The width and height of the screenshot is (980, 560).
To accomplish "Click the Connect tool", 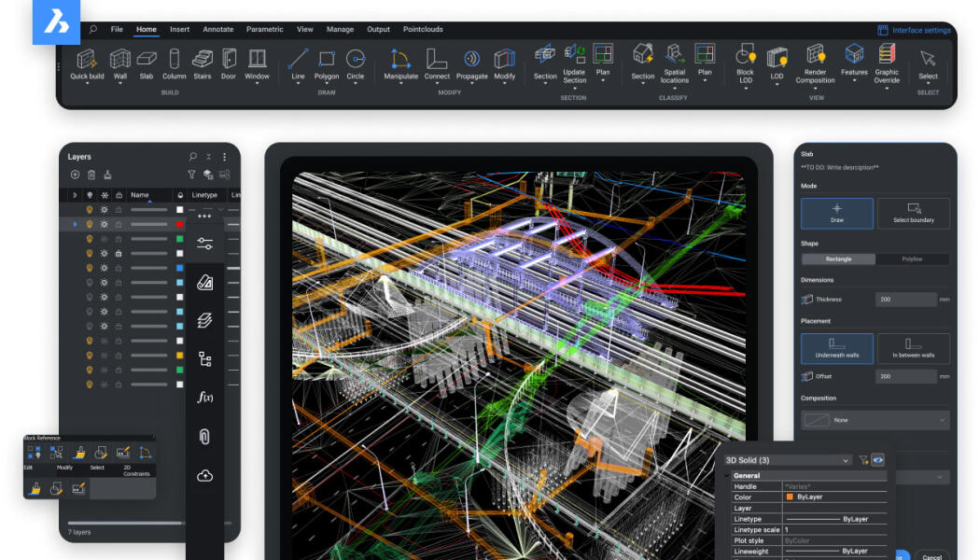I will point(437,64).
